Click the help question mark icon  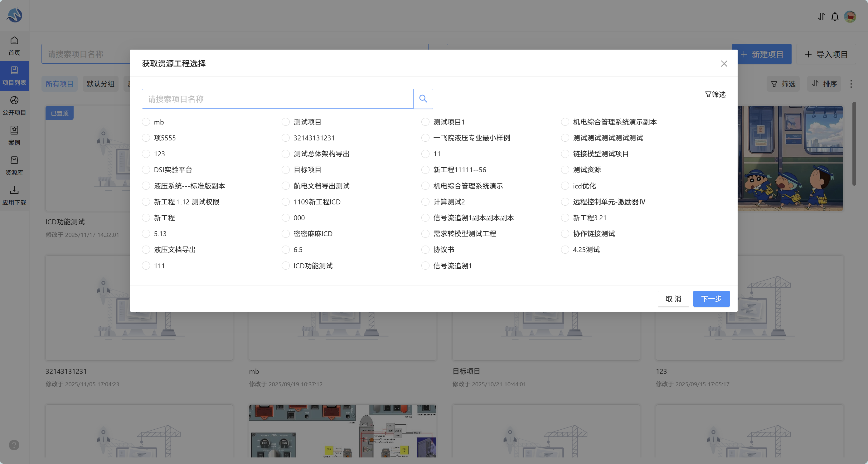coord(14,445)
